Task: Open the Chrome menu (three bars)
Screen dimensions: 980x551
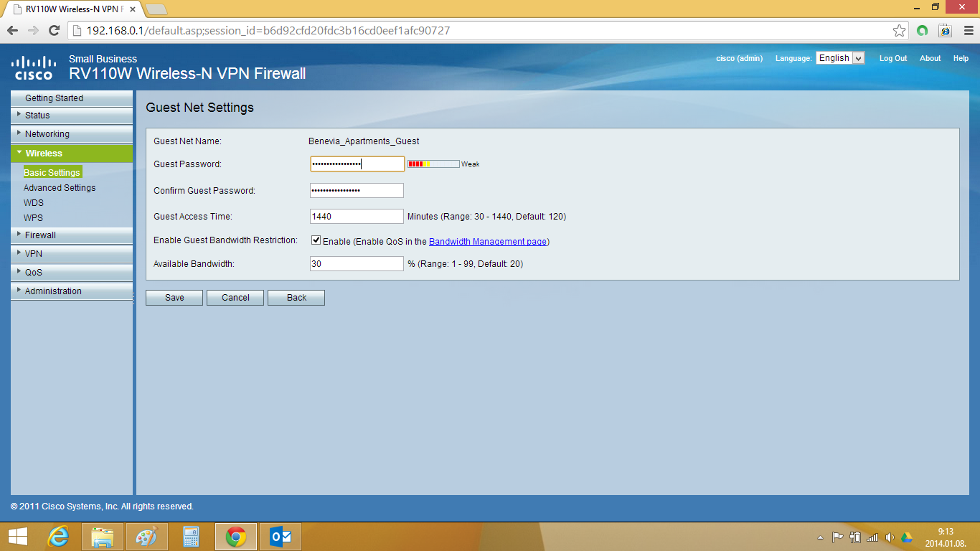Action: coord(967,30)
